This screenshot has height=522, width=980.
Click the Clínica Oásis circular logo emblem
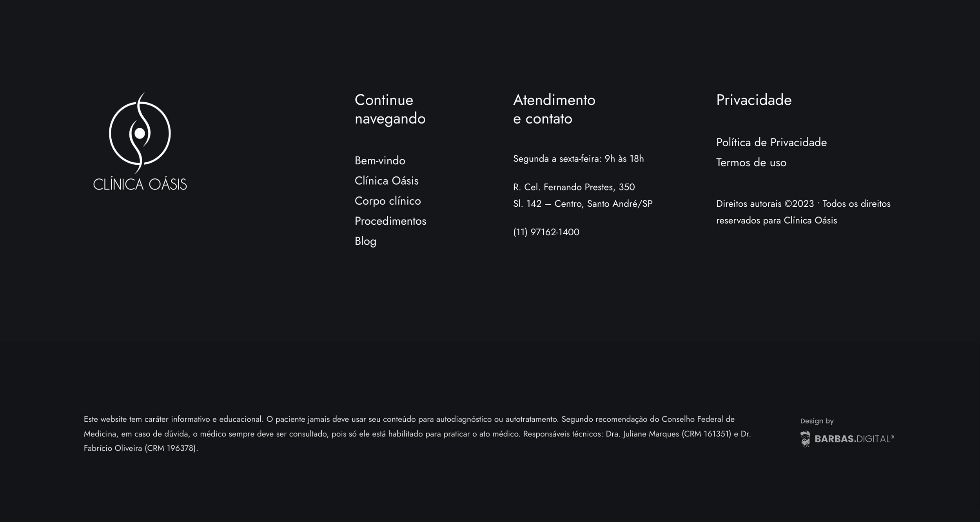click(x=140, y=133)
